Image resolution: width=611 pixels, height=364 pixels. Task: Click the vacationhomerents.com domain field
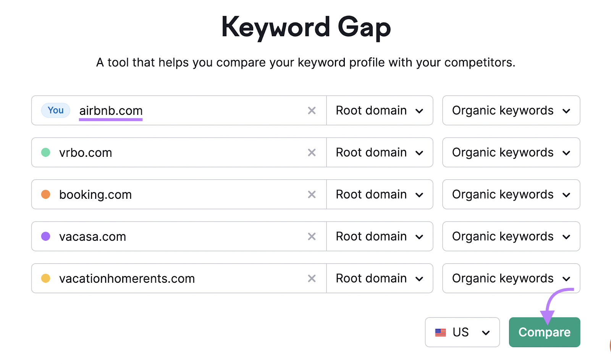(172, 278)
